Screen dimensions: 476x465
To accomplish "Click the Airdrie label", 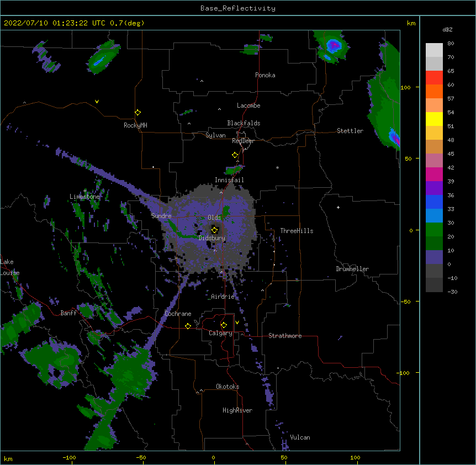I will click(x=223, y=297).
